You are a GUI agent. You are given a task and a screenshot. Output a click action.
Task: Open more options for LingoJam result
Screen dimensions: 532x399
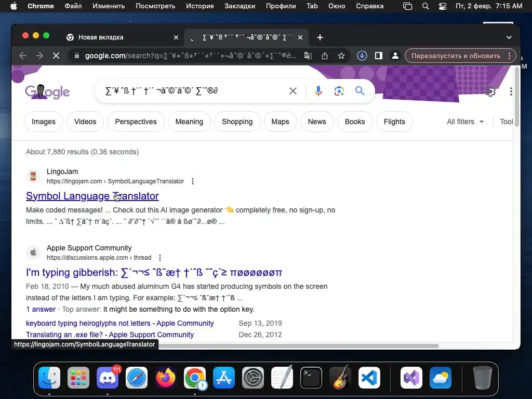[x=193, y=181]
